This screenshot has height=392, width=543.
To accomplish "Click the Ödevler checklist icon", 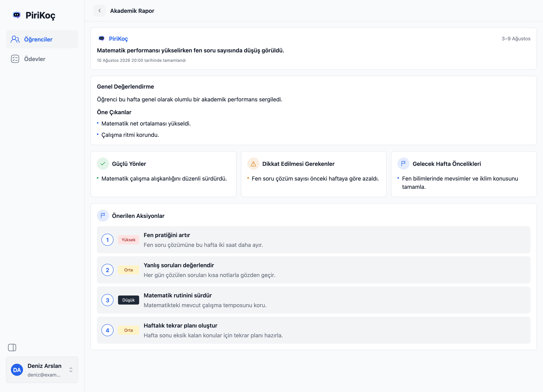I will click(15, 59).
